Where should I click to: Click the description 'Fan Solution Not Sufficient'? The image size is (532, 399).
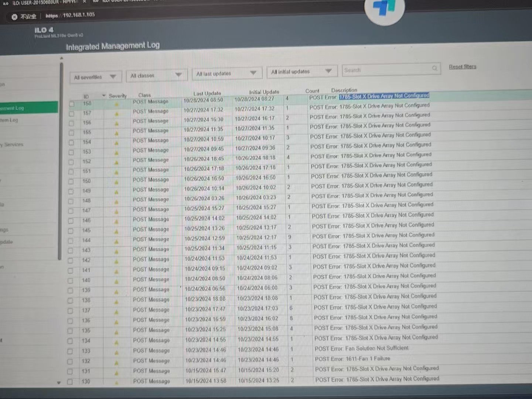pos(377,348)
